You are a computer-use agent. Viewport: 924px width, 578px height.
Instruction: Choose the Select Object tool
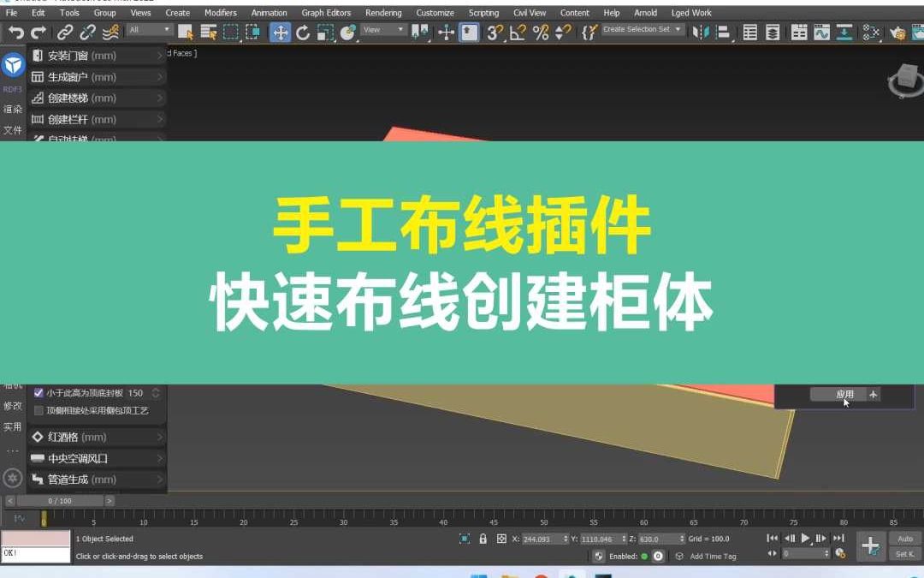coord(186,33)
